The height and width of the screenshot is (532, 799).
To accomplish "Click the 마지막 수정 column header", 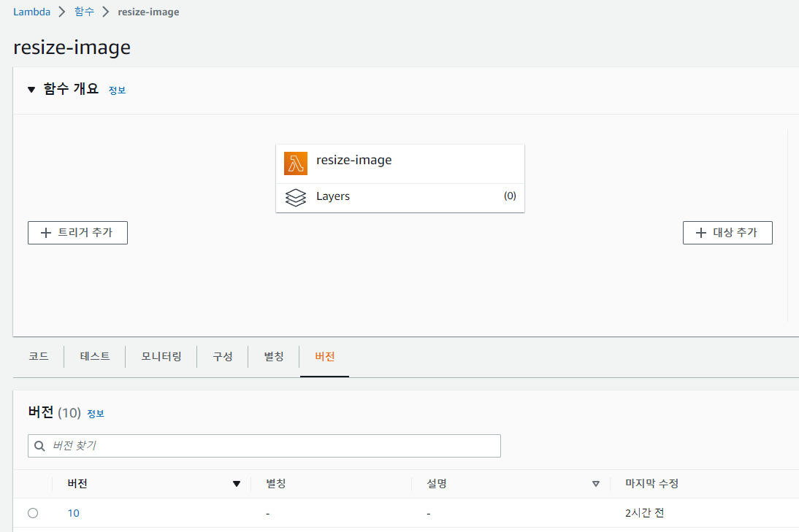I will 651,484.
